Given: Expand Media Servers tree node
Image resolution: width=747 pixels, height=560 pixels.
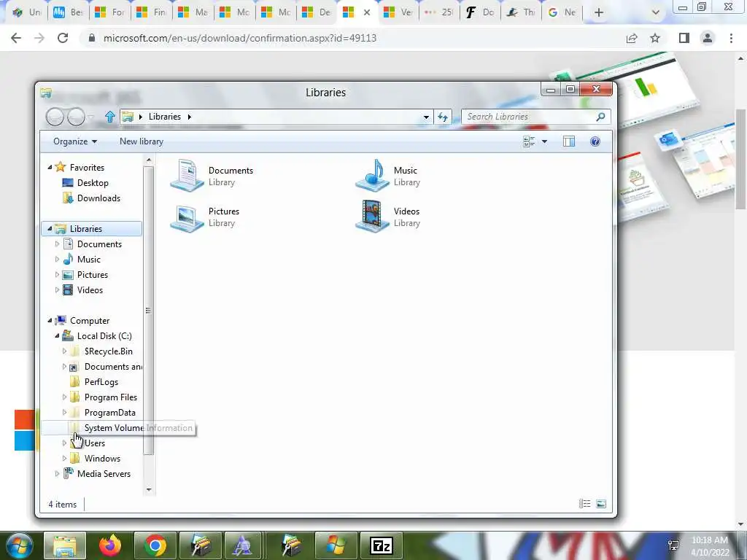Looking at the screenshot, I should coord(57,474).
